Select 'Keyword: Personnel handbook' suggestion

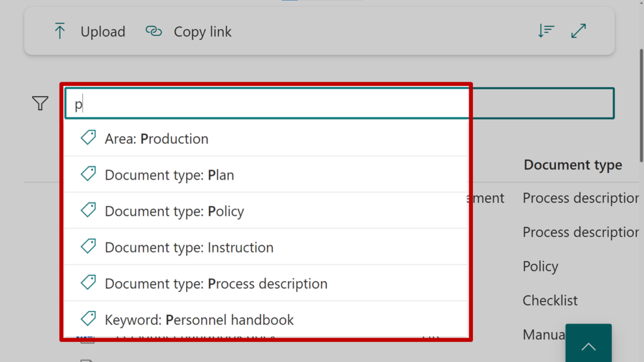point(199,320)
